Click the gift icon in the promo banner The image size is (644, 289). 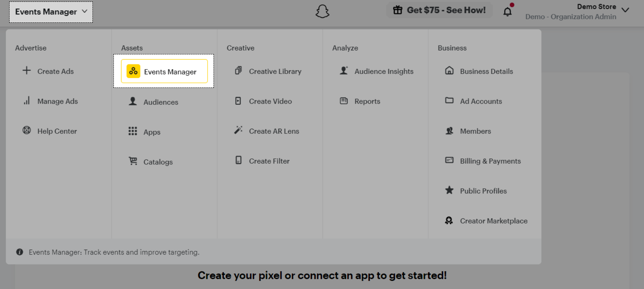(398, 10)
